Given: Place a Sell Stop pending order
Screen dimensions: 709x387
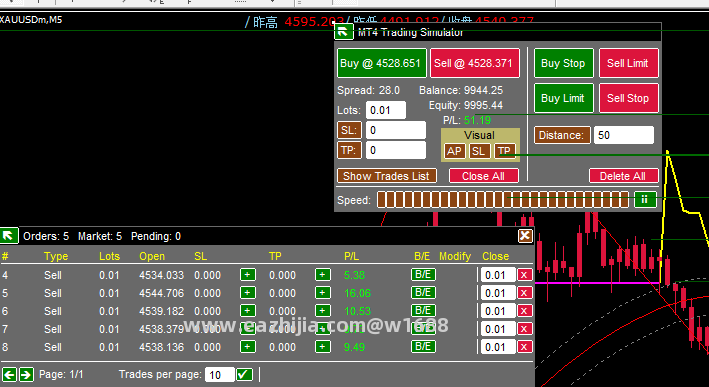Looking at the screenshot, I should pyautogui.click(x=628, y=98).
